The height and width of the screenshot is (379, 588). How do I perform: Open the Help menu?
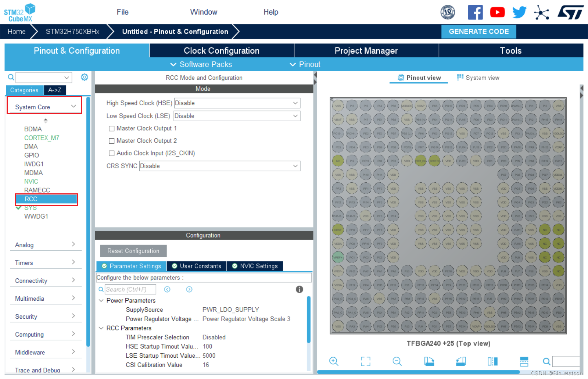pos(271,12)
